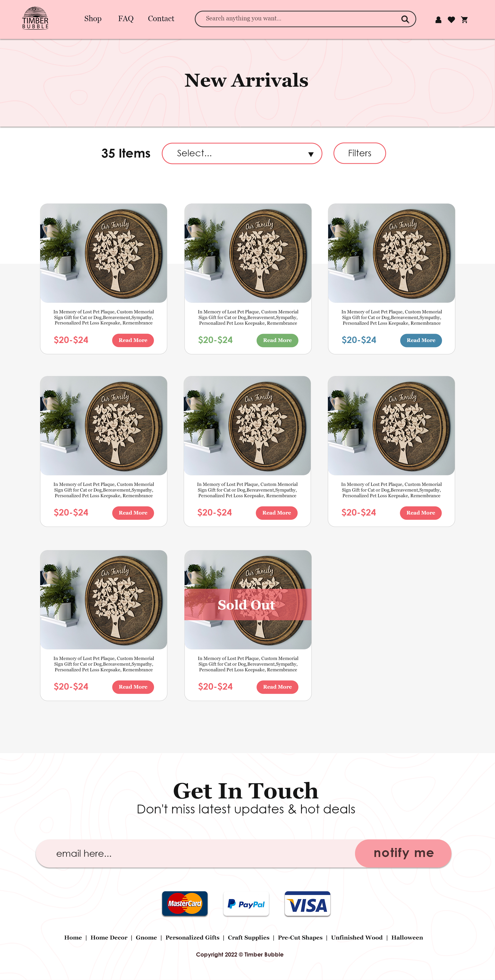
Task: Follow the Craft Supplies footer link
Action: click(x=248, y=937)
